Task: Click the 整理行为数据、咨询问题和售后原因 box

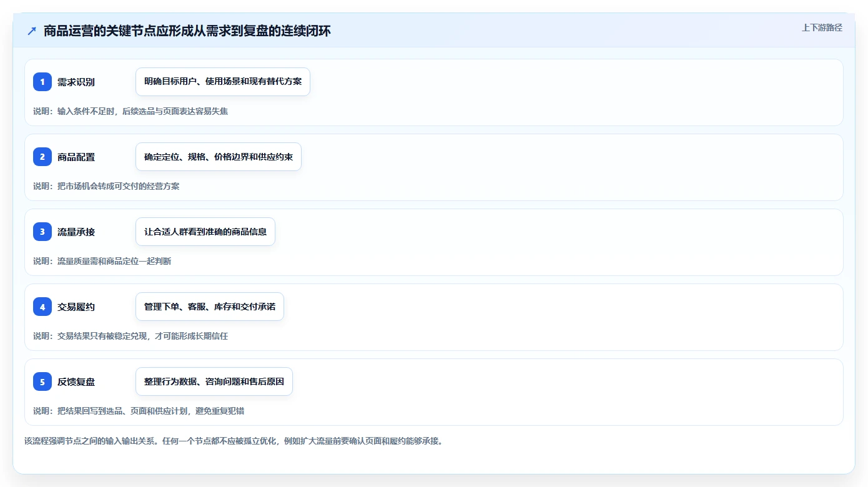Action: point(214,381)
